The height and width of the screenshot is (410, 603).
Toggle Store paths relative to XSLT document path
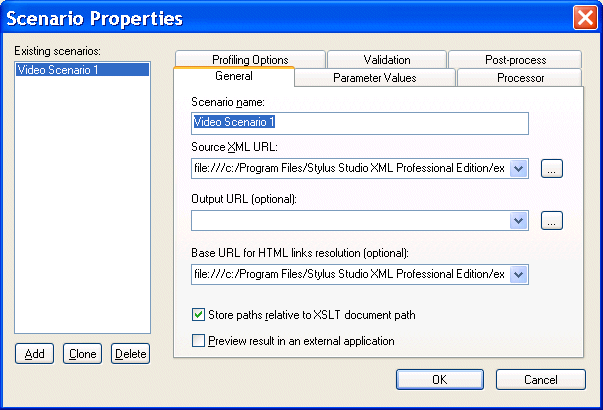[x=198, y=315]
